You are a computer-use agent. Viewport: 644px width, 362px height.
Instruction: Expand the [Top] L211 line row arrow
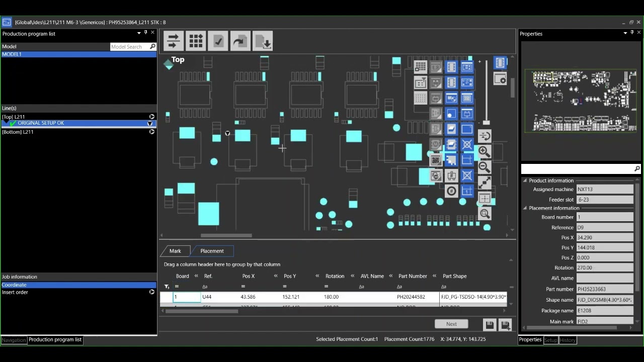[x=151, y=117]
